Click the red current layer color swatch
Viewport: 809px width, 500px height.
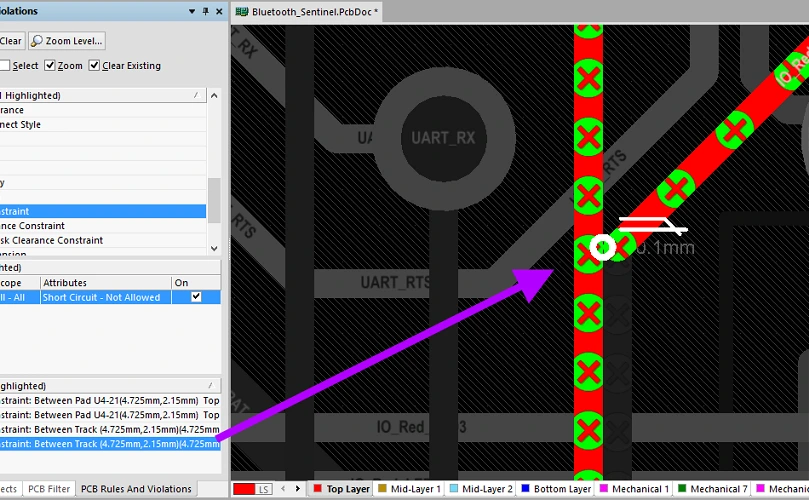[244, 489]
